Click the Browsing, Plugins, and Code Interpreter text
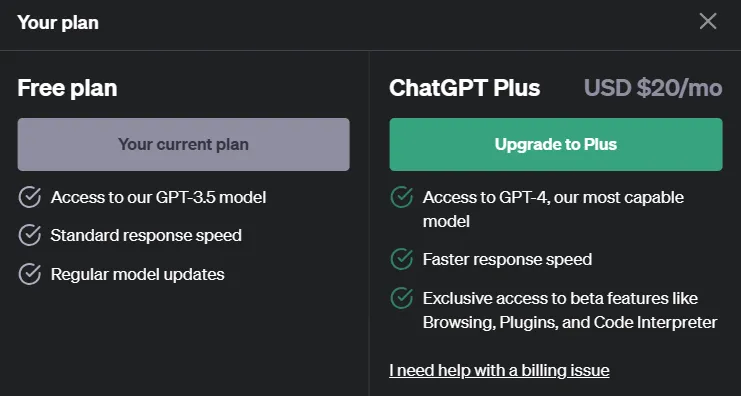 click(570, 322)
